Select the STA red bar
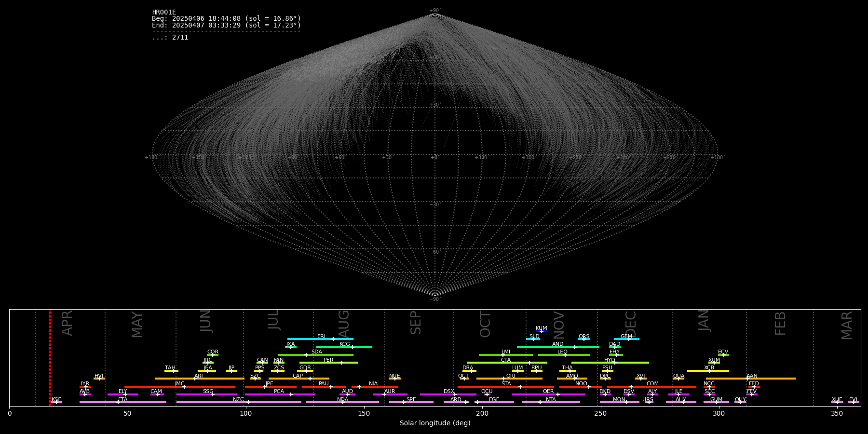868x434 pixels. point(506,387)
